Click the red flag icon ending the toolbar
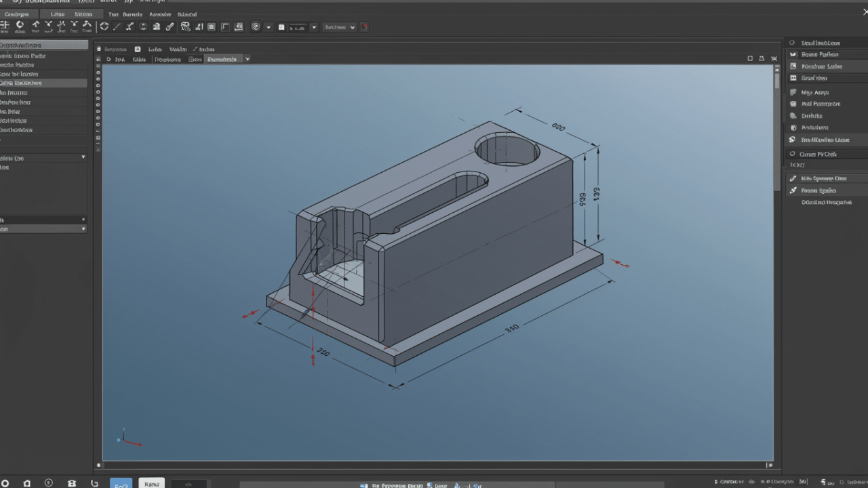The image size is (868, 488). pos(364,26)
